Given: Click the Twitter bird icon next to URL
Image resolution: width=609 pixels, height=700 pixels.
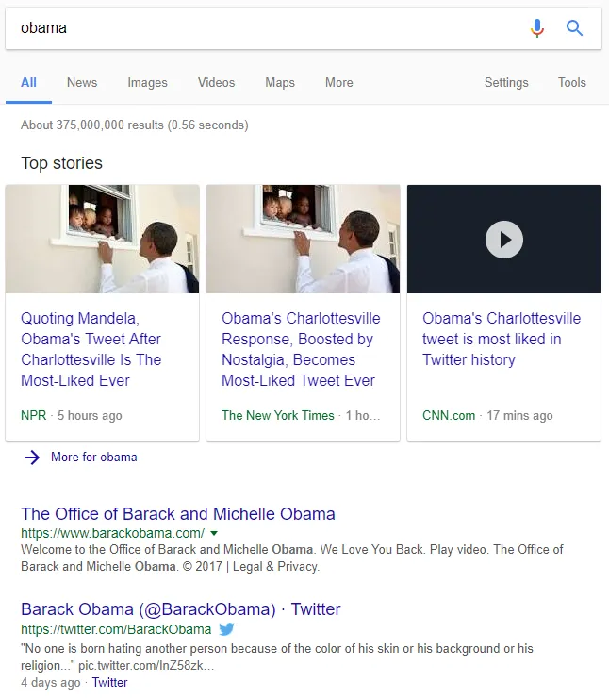Looking at the screenshot, I should click(x=226, y=629).
